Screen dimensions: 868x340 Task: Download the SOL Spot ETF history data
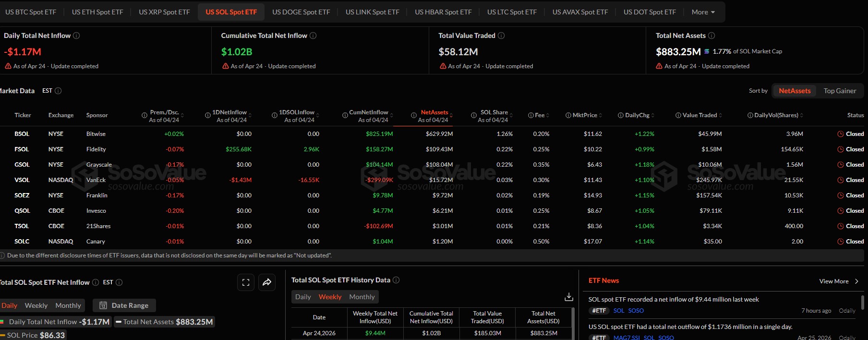[x=568, y=297]
